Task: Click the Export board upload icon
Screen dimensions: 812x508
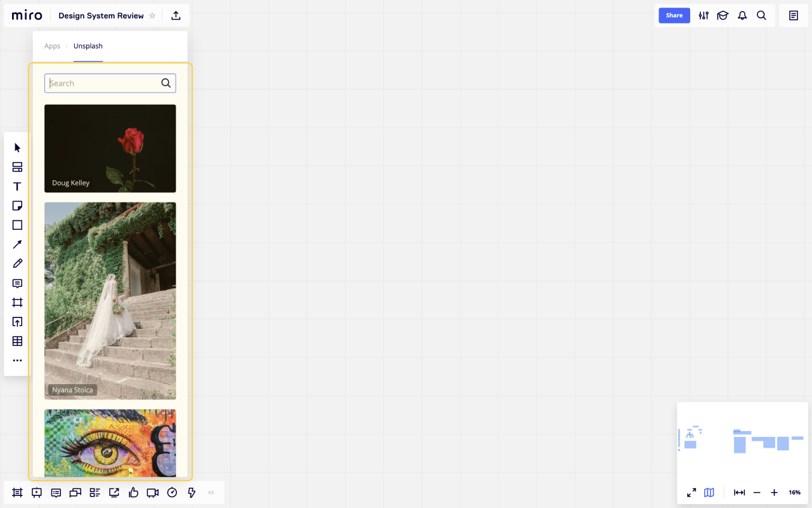Action: [176, 16]
